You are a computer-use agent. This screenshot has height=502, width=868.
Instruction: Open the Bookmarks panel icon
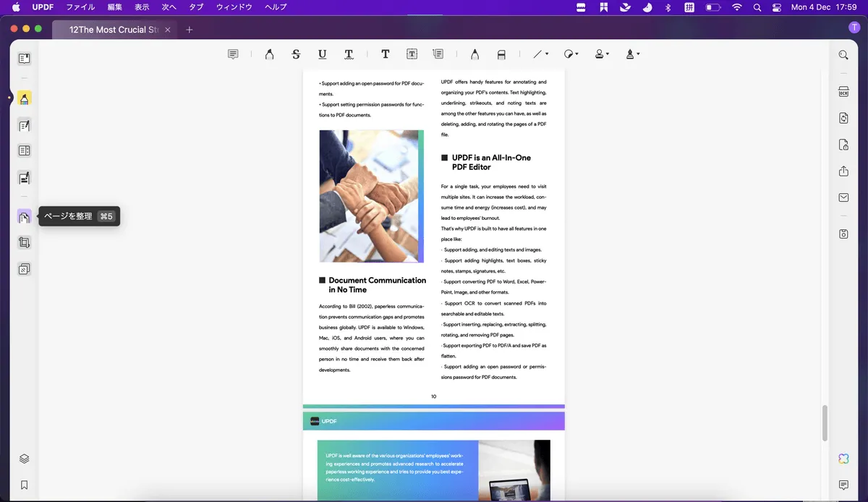24,485
